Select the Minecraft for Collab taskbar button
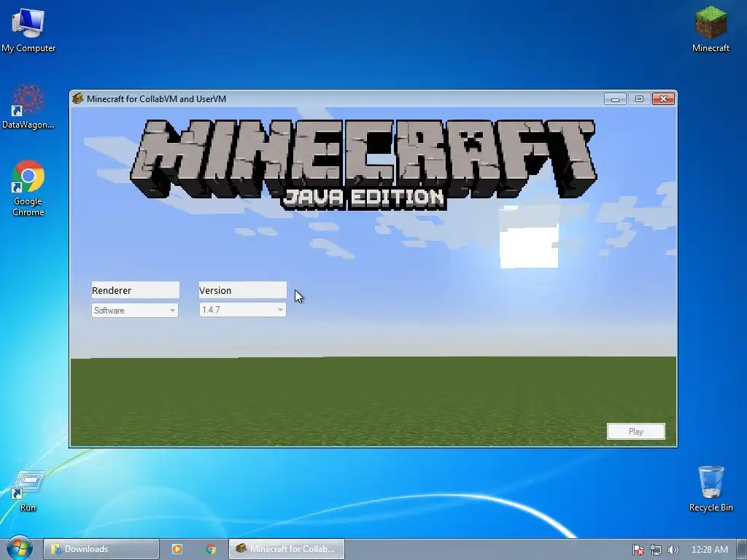 286,549
